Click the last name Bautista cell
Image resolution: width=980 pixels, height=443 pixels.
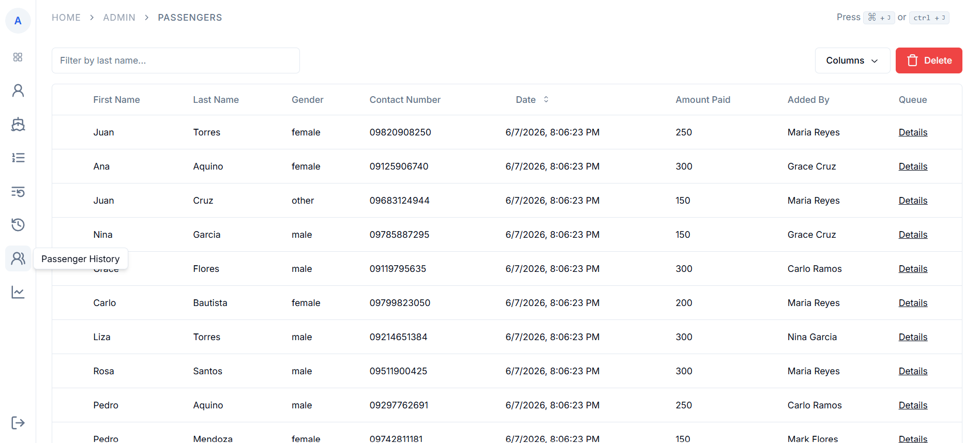(210, 303)
